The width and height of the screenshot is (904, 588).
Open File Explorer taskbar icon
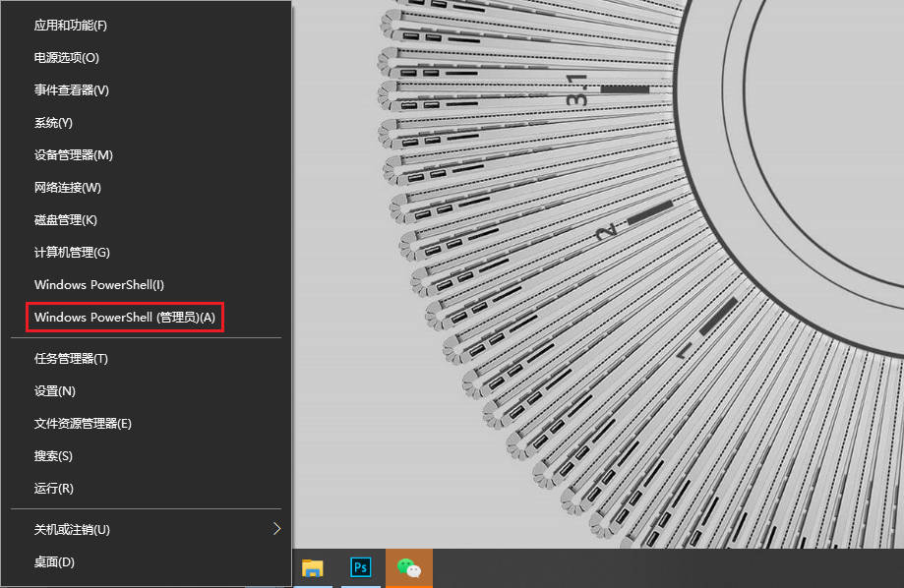[313, 567]
